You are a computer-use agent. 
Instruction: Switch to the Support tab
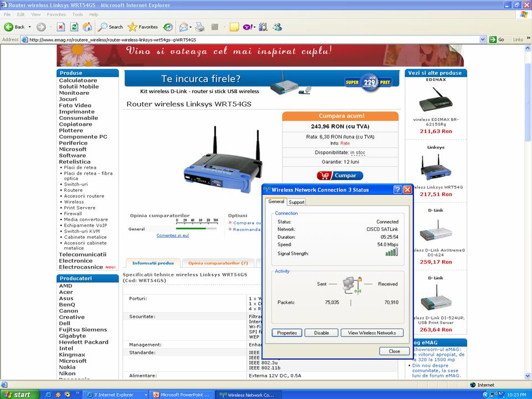[296, 202]
